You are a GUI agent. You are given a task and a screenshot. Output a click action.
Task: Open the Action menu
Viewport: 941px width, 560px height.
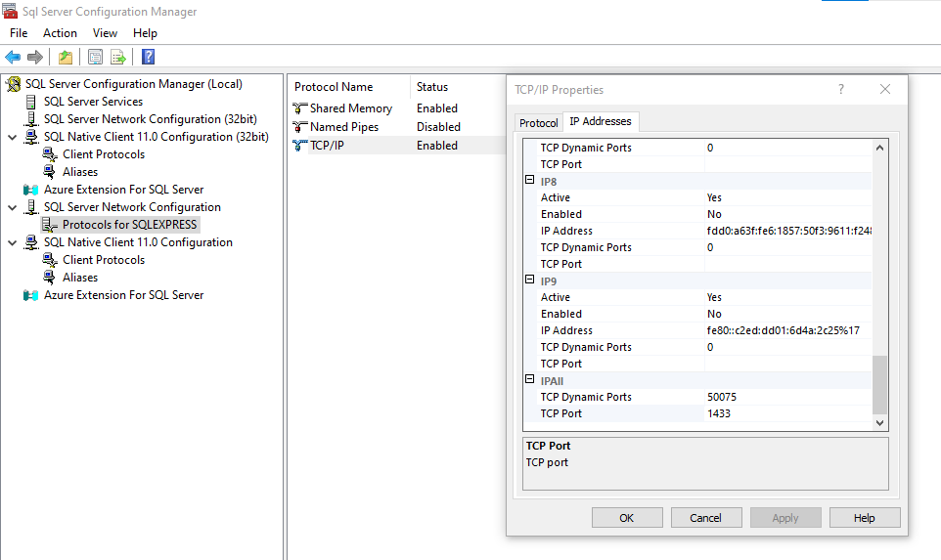[x=60, y=33]
